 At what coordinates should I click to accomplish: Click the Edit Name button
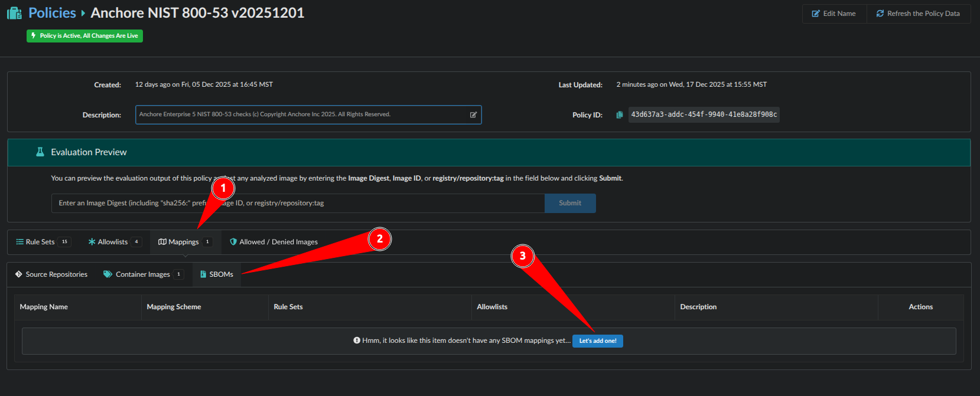coord(834,14)
